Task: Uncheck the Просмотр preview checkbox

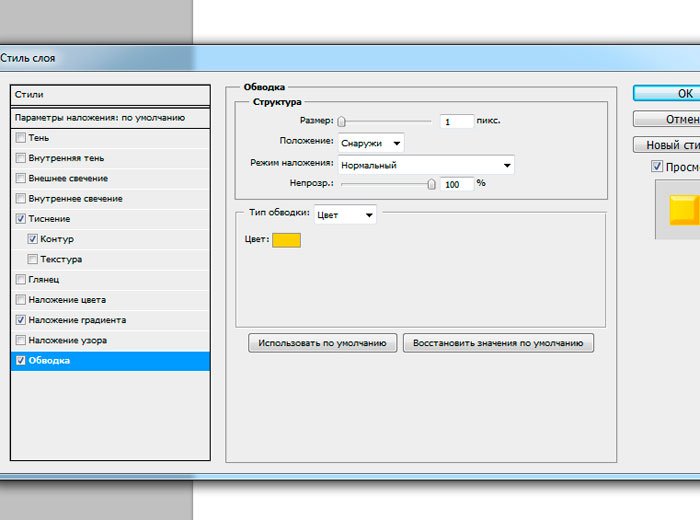Action: click(x=657, y=167)
